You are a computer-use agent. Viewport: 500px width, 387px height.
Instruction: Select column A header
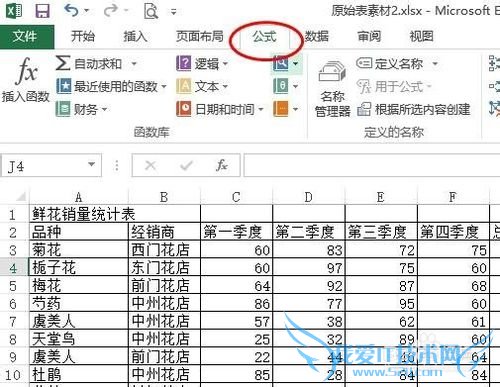[x=79, y=197]
